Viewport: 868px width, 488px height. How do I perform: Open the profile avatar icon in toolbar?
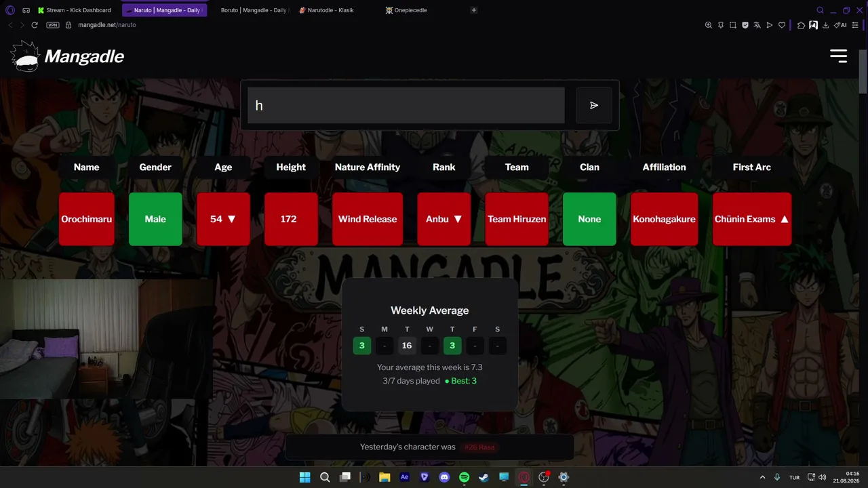813,25
